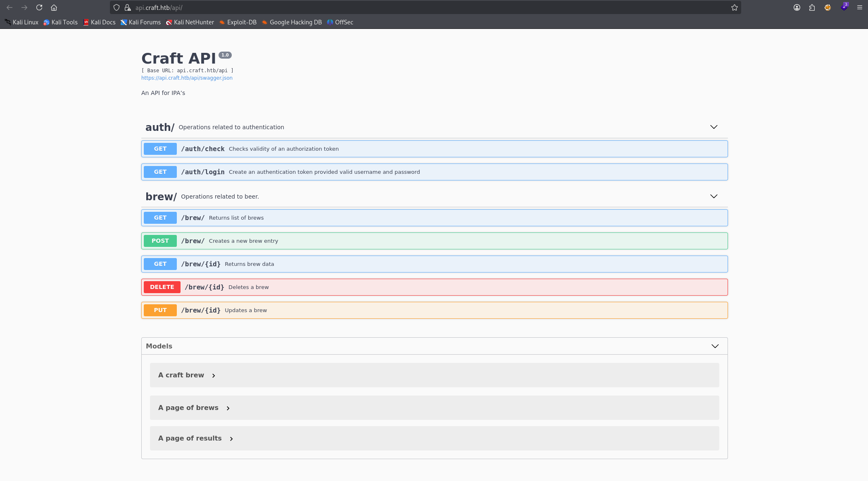Bookmark this page with the star icon
This screenshot has width=868, height=481.
[x=734, y=7]
